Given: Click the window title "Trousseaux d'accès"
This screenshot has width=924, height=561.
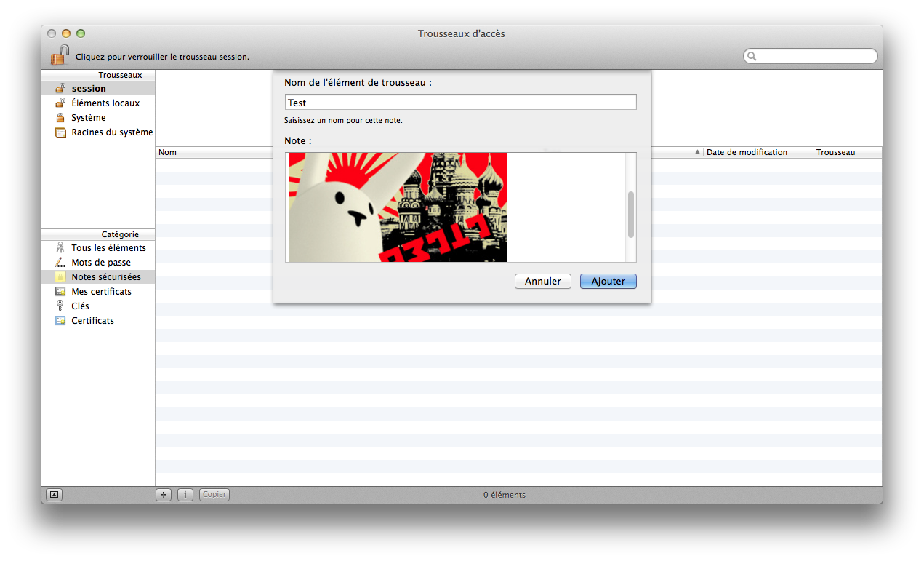Looking at the screenshot, I should tap(462, 34).
